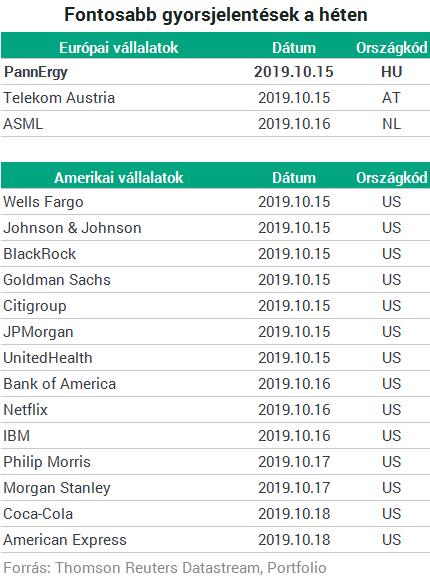The image size is (430, 578).
Task: Select the UnitedHealth row
Action: click(x=215, y=358)
